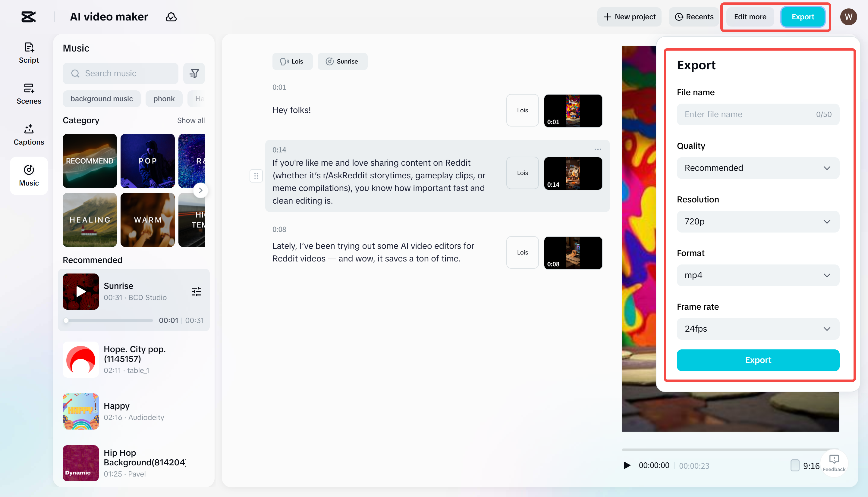Switch to the Script tab in the sidebar
Screen dimensions: 868x497
[29, 53]
